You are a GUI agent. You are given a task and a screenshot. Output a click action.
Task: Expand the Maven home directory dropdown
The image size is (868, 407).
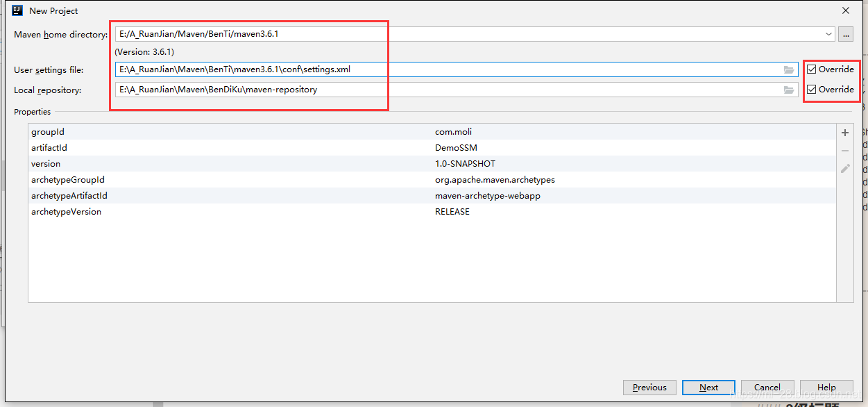pyautogui.click(x=829, y=34)
